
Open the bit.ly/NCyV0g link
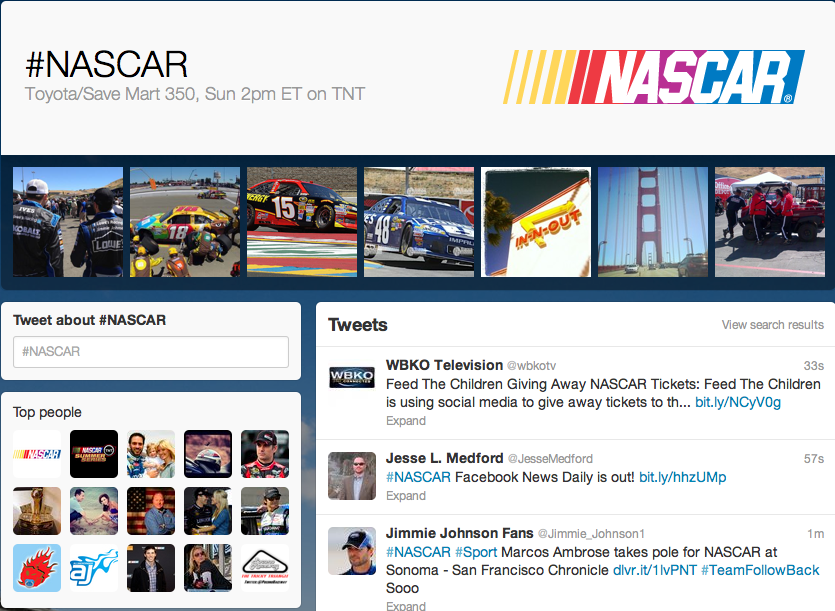tap(738, 402)
